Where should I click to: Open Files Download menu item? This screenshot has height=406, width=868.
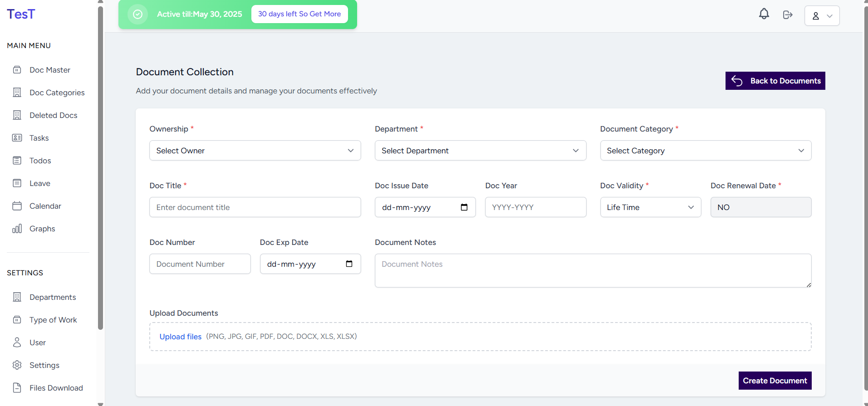click(x=56, y=388)
